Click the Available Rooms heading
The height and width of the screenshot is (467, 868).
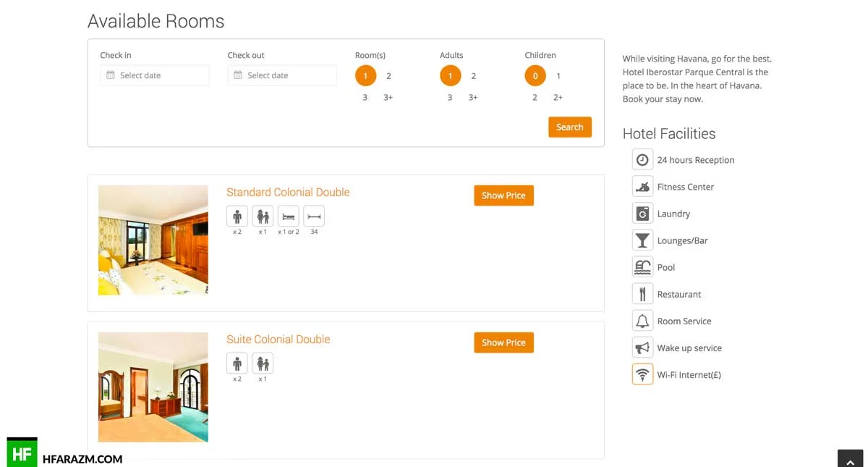tap(156, 21)
